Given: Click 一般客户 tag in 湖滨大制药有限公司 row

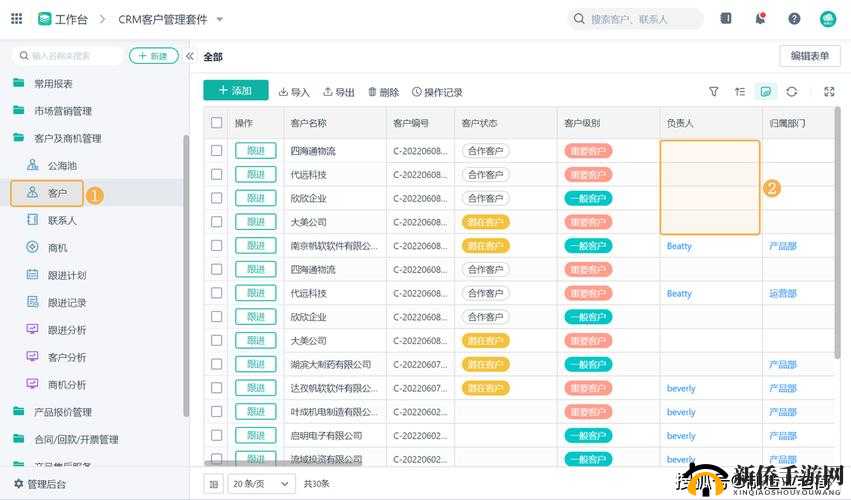Looking at the screenshot, I should 588,364.
